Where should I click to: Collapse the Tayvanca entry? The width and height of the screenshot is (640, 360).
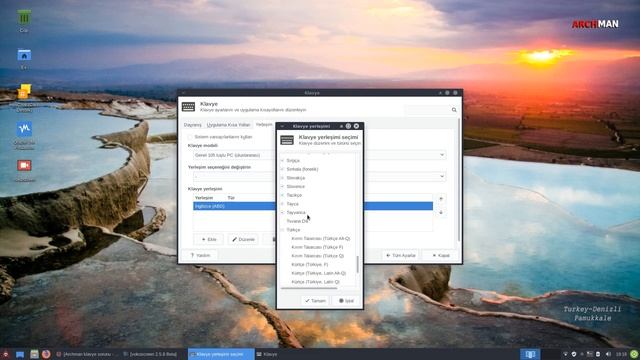pyautogui.click(x=282, y=213)
